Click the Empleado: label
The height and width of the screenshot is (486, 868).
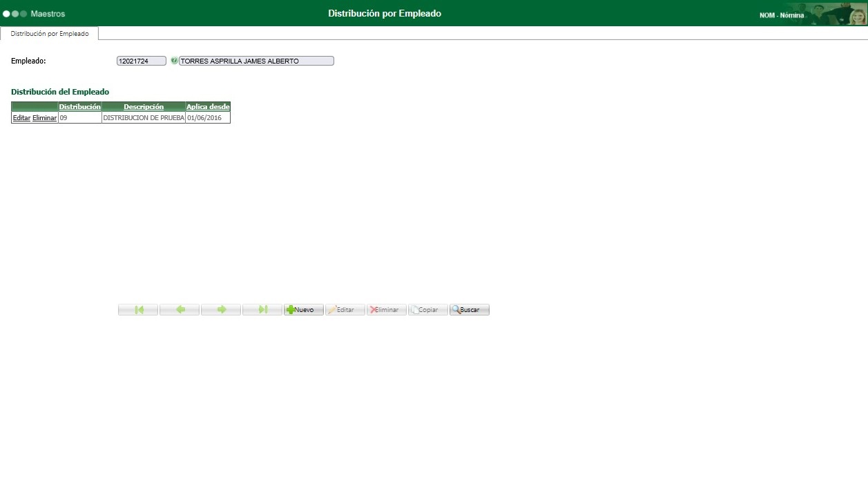pyautogui.click(x=28, y=61)
